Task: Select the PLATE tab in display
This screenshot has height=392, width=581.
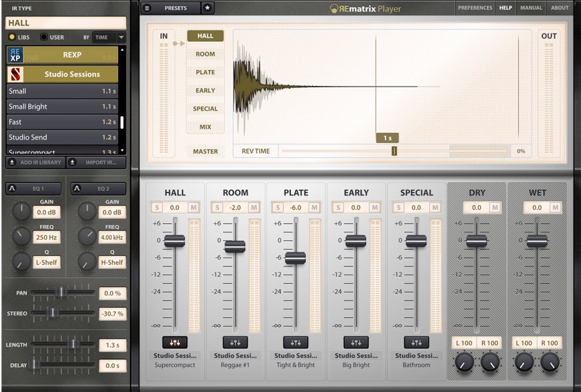Action: pos(205,72)
